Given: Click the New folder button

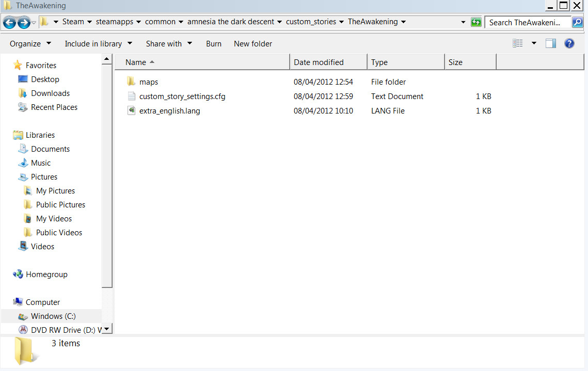Looking at the screenshot, I should (x=253, y=44).
